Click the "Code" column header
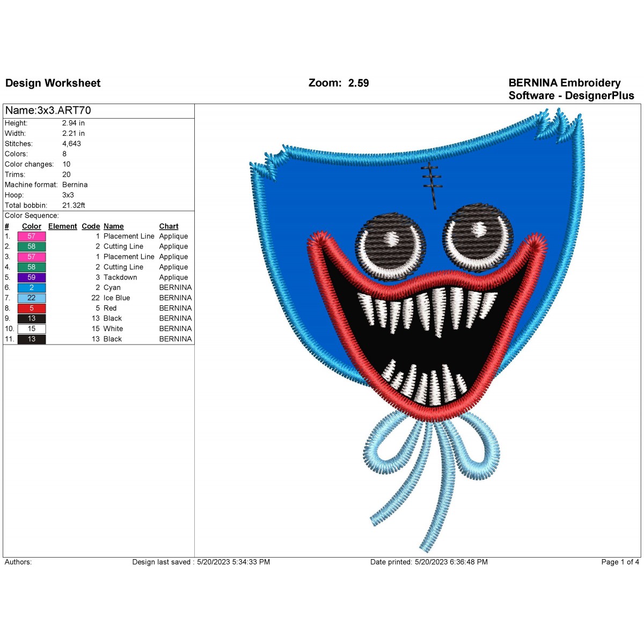Screen dimensions: 644x644 (91, 226)
